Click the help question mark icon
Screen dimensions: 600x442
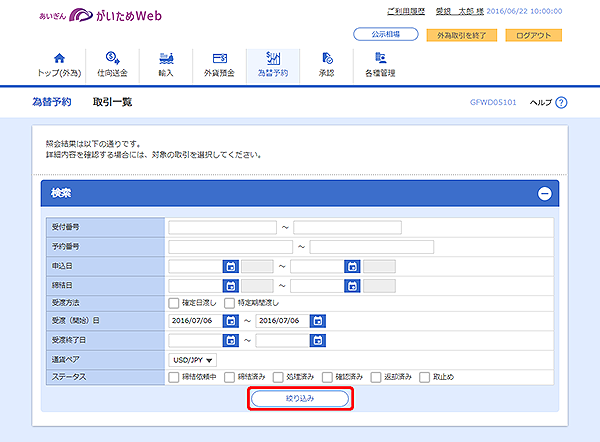pos(561,103)
